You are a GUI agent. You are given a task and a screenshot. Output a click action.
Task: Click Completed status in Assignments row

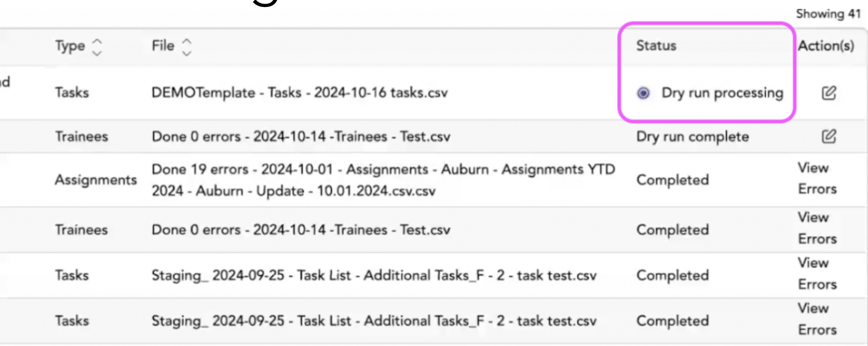(672, 180)
